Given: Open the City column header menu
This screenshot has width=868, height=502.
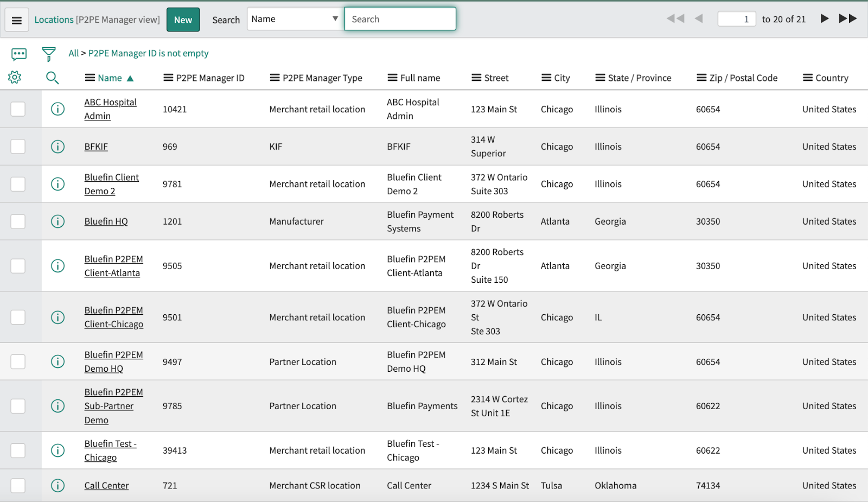Looking at the screenshot, I should 545,78.
